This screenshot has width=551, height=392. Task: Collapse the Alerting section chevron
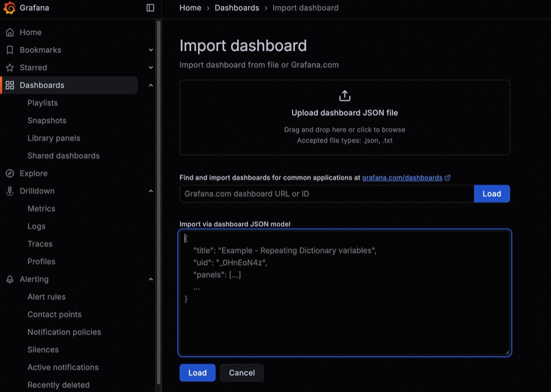pyautogui.click(x=151, y=279)
